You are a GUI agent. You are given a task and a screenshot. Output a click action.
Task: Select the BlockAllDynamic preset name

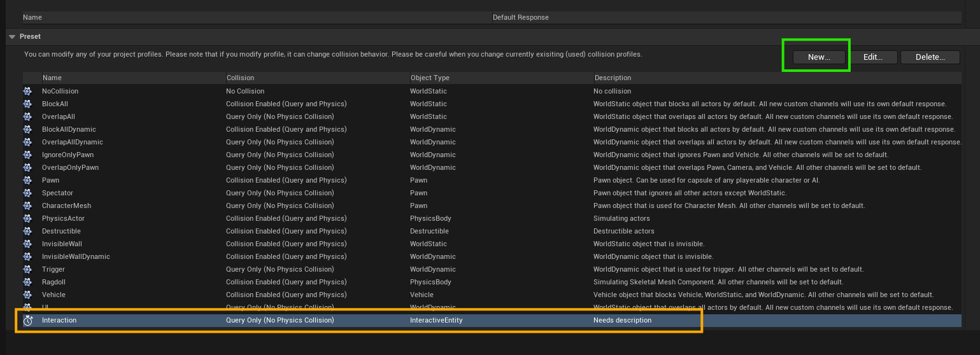point(69,129)
